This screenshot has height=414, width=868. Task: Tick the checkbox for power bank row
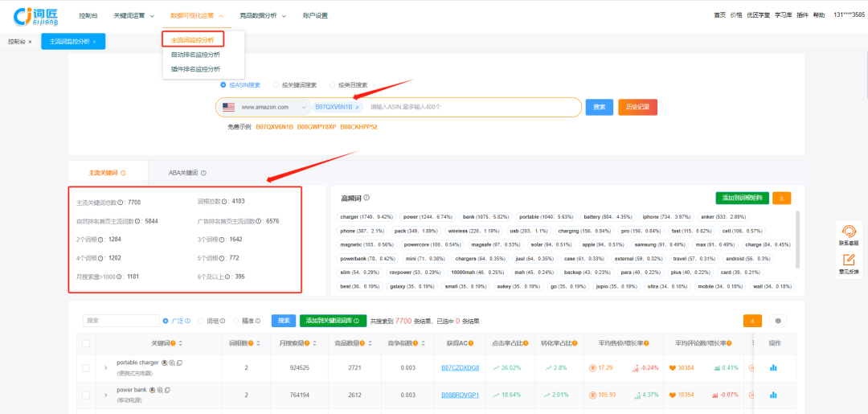coord(86,396)
